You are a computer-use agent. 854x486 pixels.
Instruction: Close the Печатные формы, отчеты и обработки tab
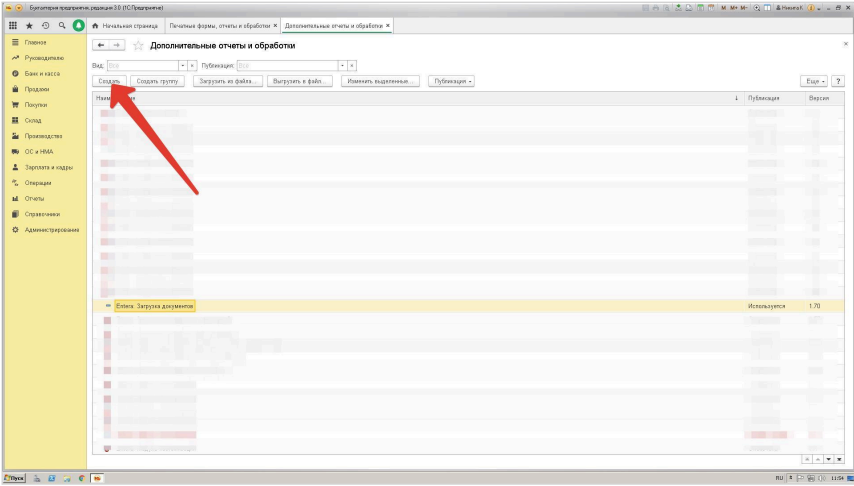coord(275,26)
